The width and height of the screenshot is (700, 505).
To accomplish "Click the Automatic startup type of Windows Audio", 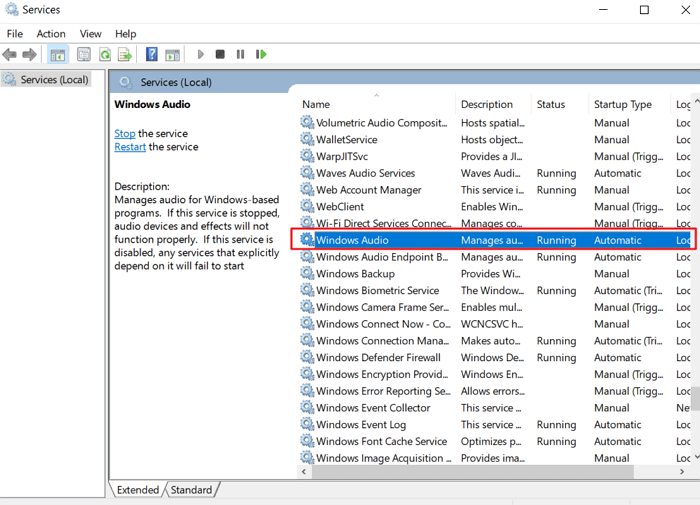I will [617, 240].
